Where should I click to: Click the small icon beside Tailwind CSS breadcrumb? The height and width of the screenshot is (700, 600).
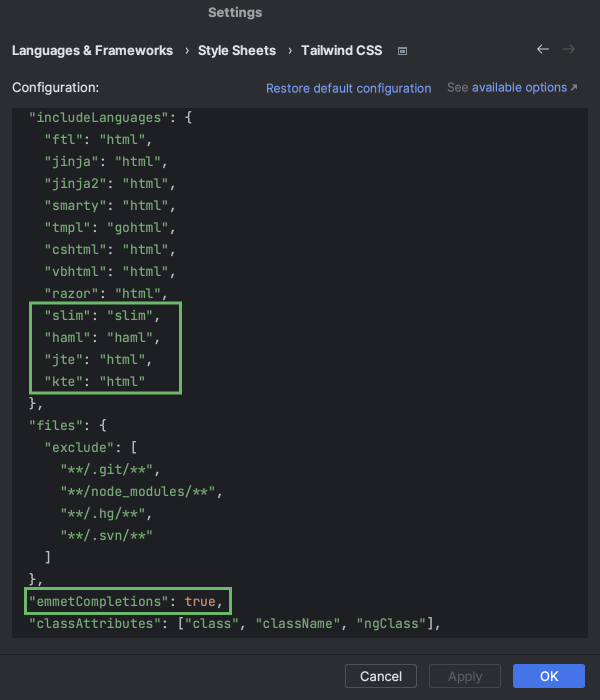402,50
